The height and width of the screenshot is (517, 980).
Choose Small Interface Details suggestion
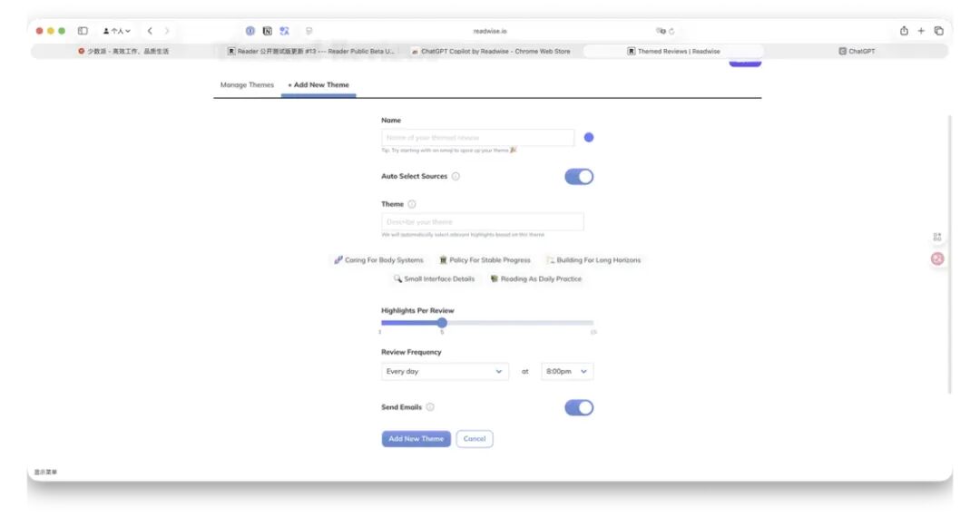pyautogui.click(x=434, y=278)
